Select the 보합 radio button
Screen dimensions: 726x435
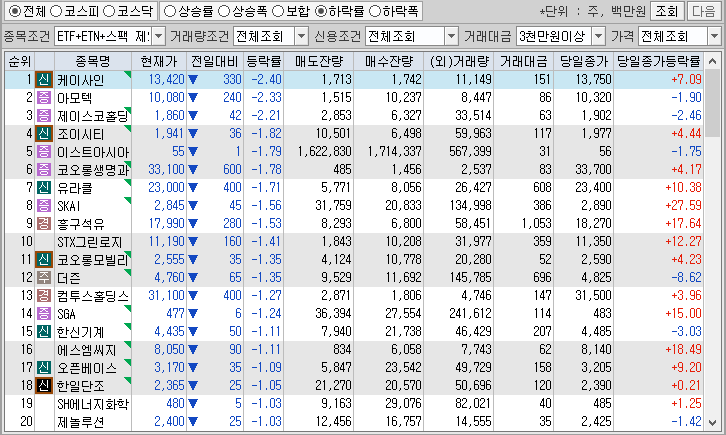point(277,11)
